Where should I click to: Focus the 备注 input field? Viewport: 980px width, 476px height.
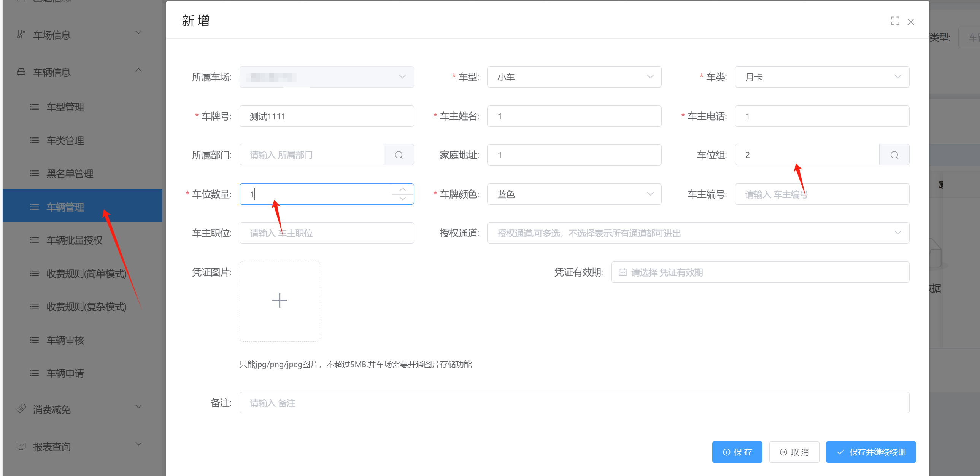tap(575, 403)
